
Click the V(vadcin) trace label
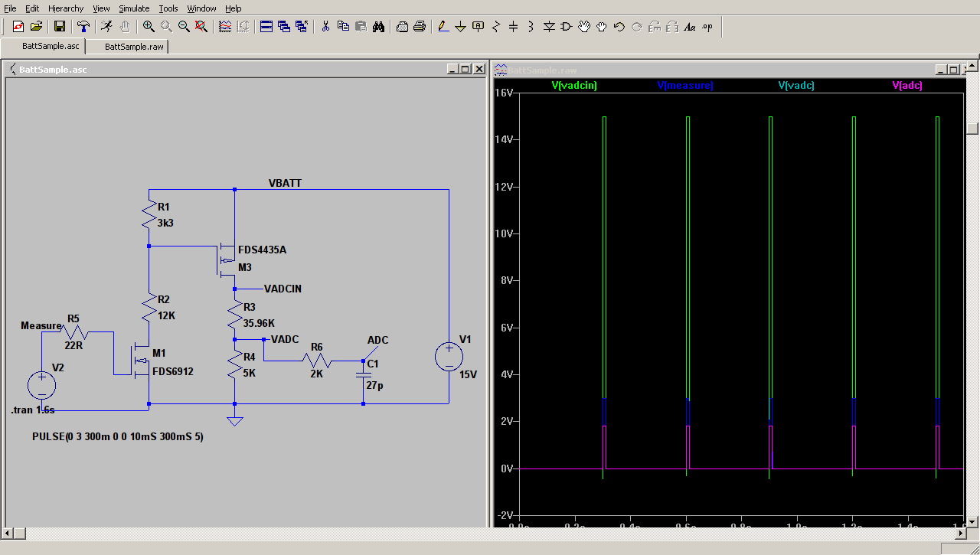coord(574,86)
